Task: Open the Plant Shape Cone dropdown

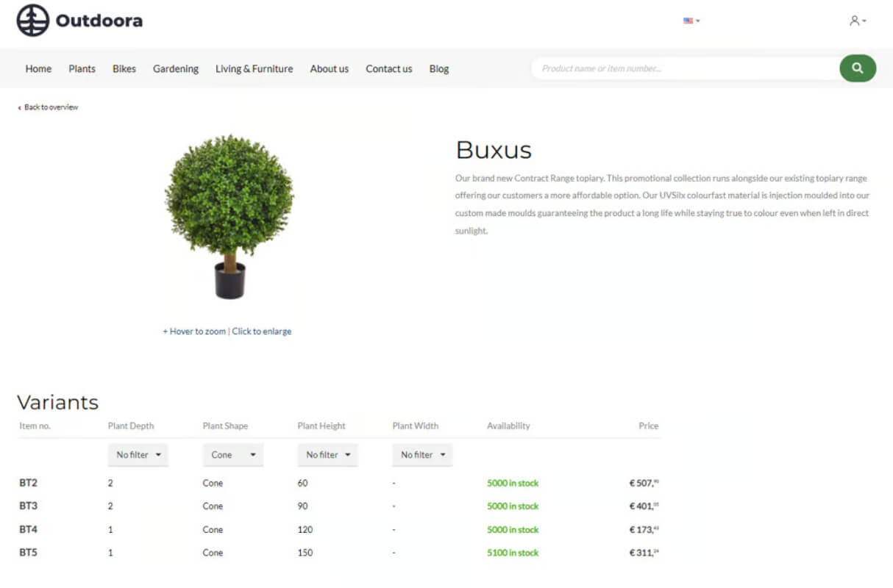Action: (233, 455)
